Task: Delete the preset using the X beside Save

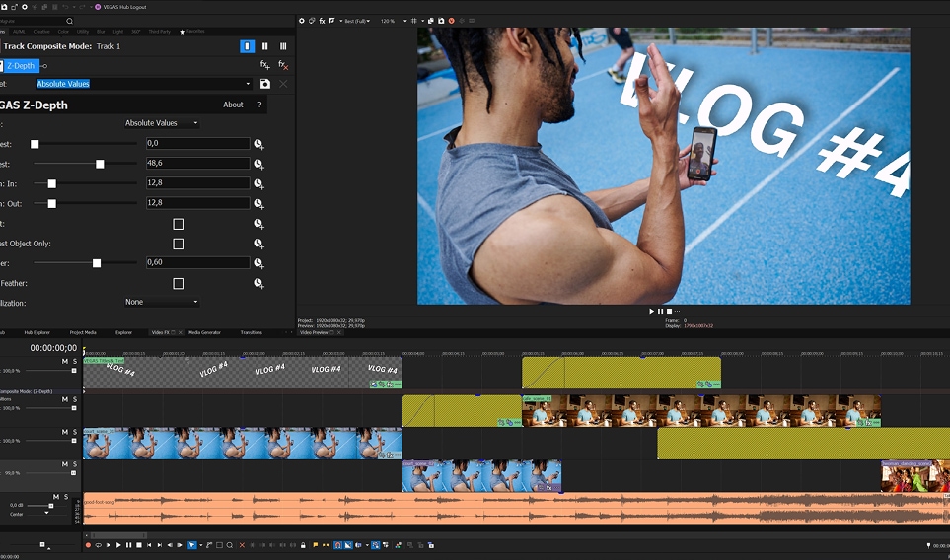Action: [283, 84]
